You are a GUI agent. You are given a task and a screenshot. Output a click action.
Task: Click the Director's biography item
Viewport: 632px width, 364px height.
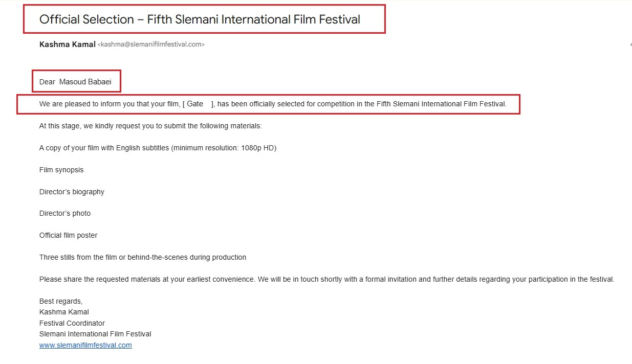click(72, 192)
